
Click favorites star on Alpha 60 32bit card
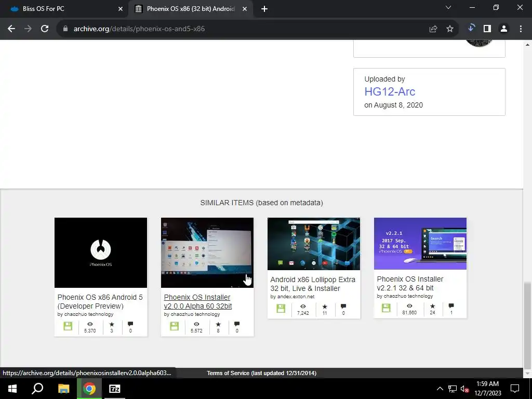click(x=218, y=324)
